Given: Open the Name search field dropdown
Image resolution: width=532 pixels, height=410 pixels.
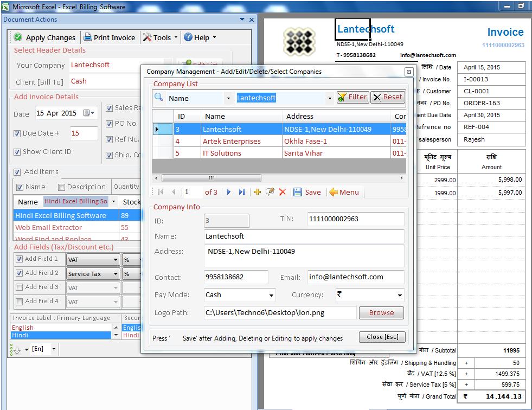Looking at the screenshot, I should pos(228,98).
